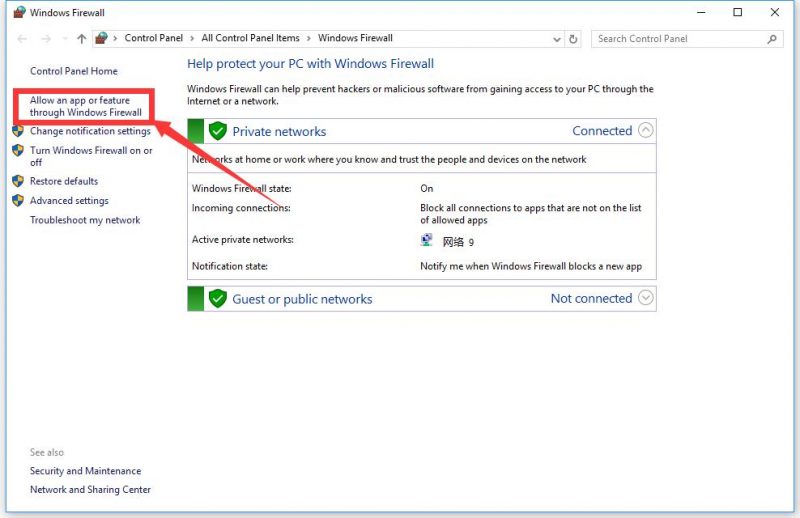Click the Private networks heading
This screenshot has height=518, width=800.
[279, 132]
